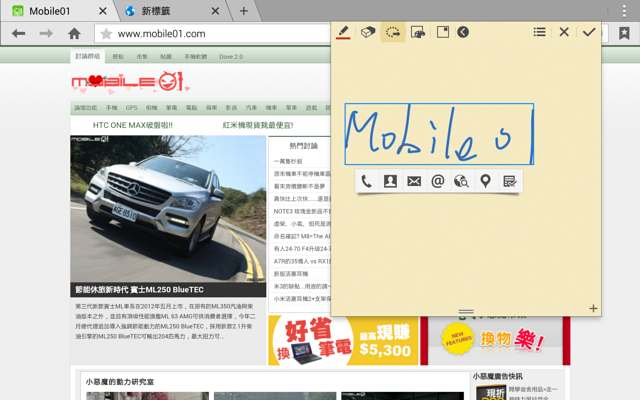Select the handwritten Mobile01 selection box

[x=439, y=134]
